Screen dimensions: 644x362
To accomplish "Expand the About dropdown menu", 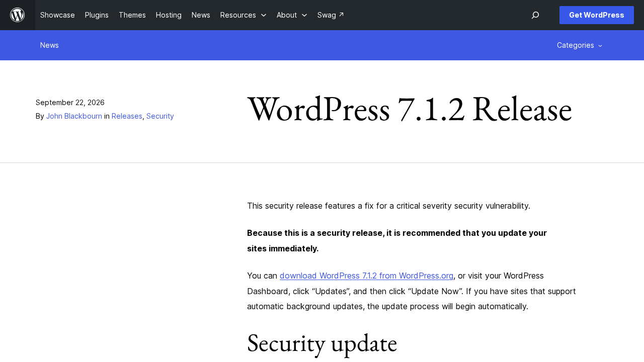I will 292,15.
